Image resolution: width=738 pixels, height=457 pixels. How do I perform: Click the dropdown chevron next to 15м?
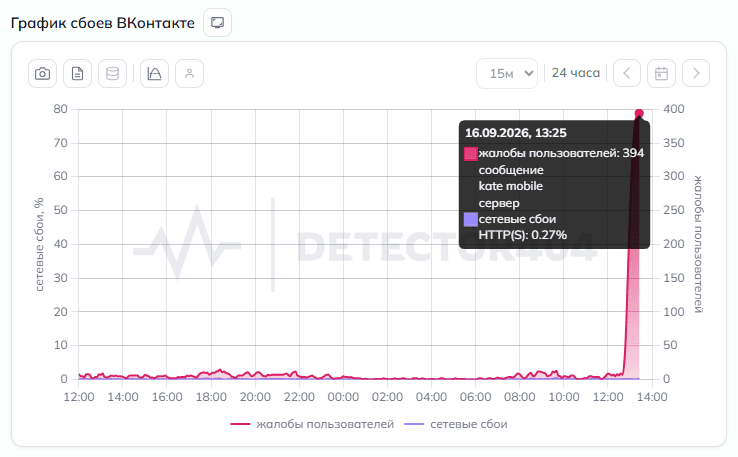[x=529, y=73]
